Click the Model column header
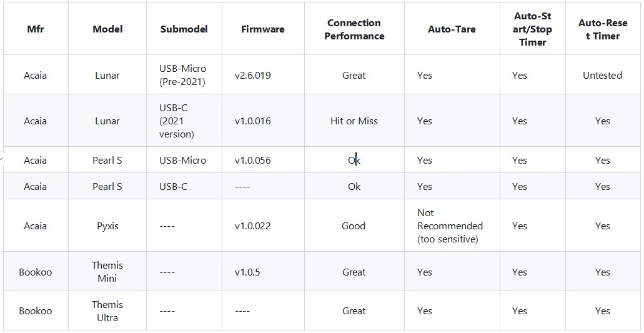This screenshot has height=333, width=644. pyautogui.click(x=107, y=29)
